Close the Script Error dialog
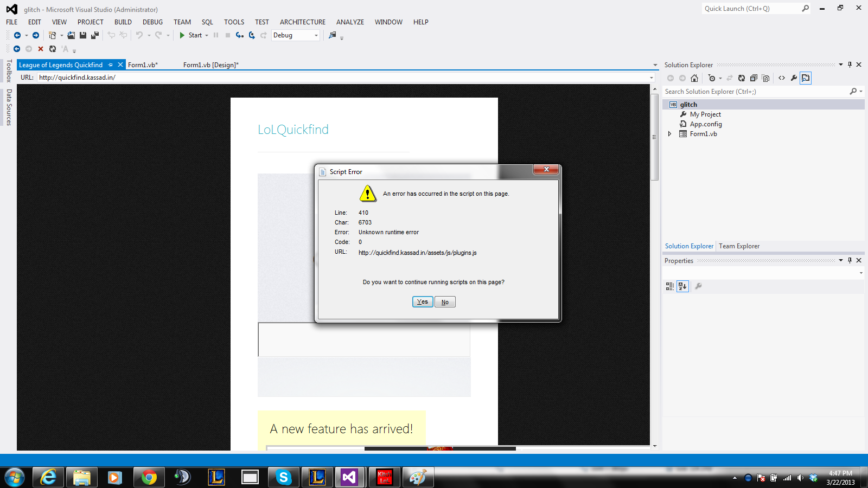Image resolution: width=868 pixels, height=488 pixels. click(x=546, y=170)
